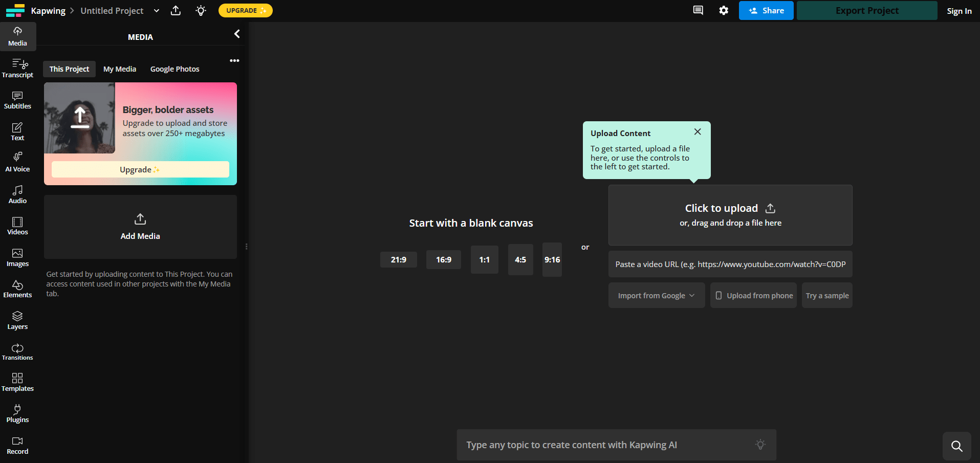Open the Transitions panel
Image resolution: width=980 pixels, height=463 pixels.
[17, 351]
